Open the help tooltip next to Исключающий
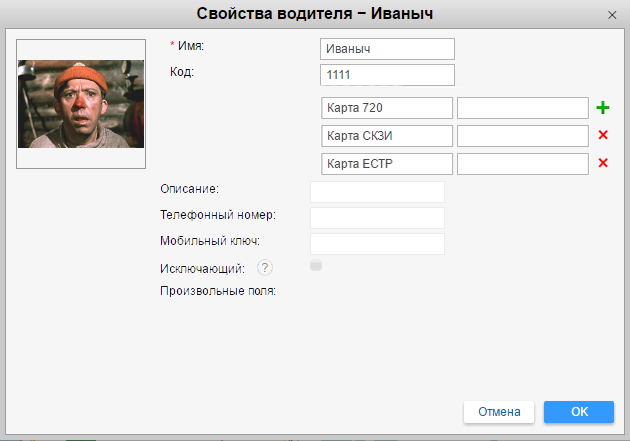The width and height of the screenshot is (630, 441). click(265, 267)
